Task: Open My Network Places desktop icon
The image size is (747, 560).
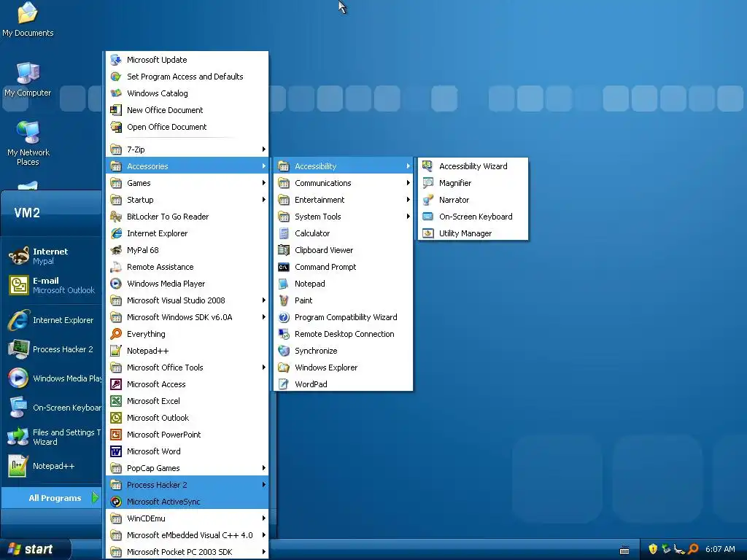Action: click(28, 144)
